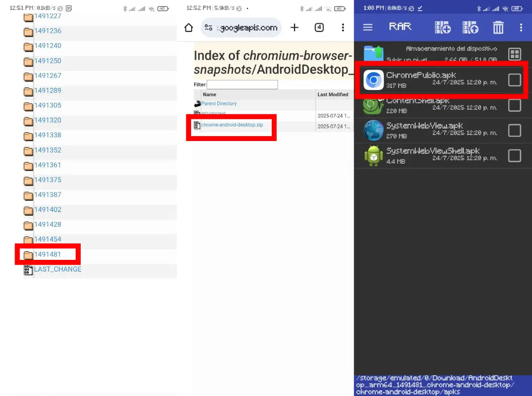The height and width of the screenshot is (396, 532).
Task: Tap the extract archive icon
Action: pos(470,27)
